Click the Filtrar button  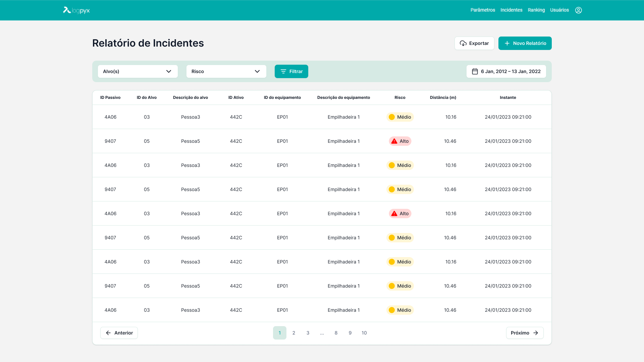[x=291, y=71]
